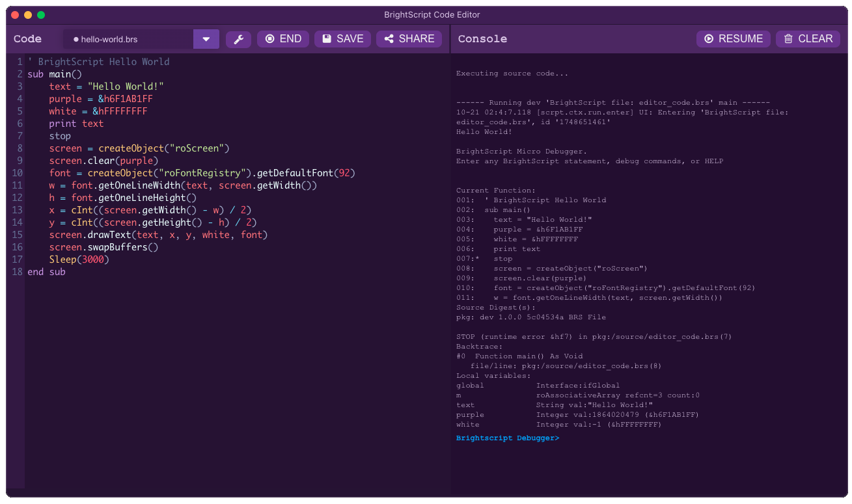Click the getDefaultFont(92) code line
Image resolution: width=852 pixels, height=504 pixels.
(202, 173)
